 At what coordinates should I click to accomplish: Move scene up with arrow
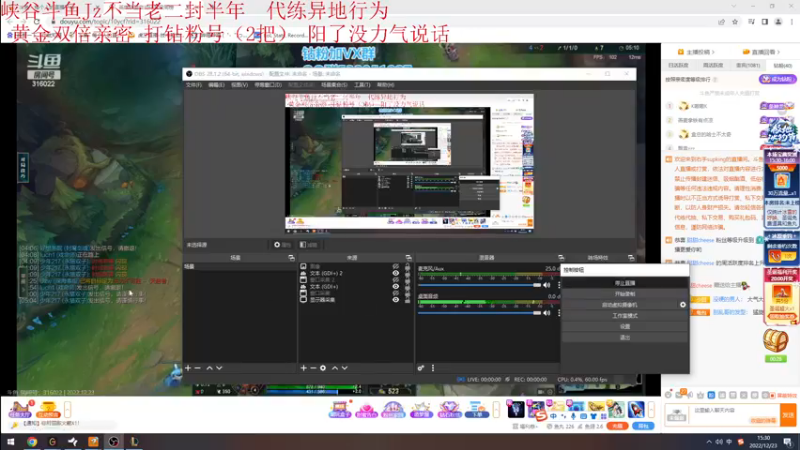click(x=209, y=368)
